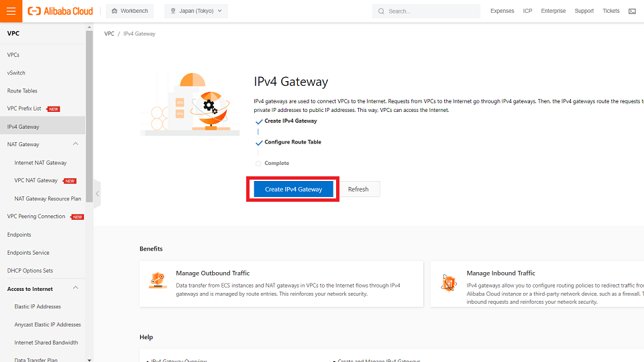Image resolution: width=644 pixels, height=362 pixels.
Task: Click the VPC sidebar title
Action: pos(13,34)
